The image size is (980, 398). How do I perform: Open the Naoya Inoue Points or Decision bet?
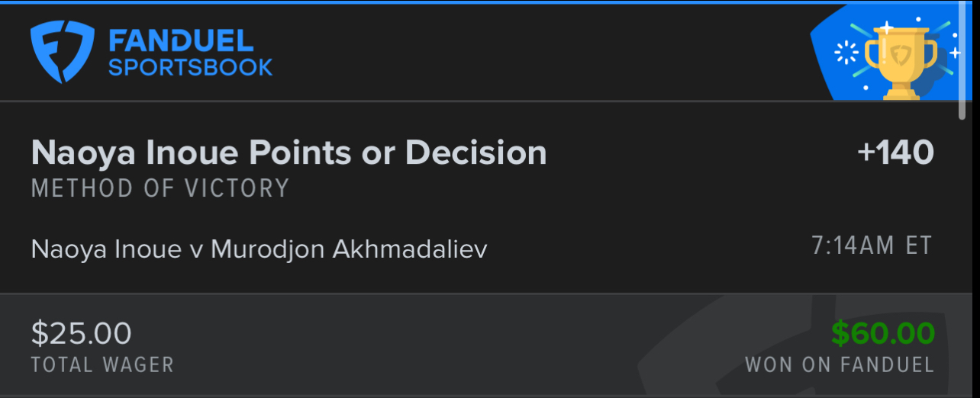point(289,153)
